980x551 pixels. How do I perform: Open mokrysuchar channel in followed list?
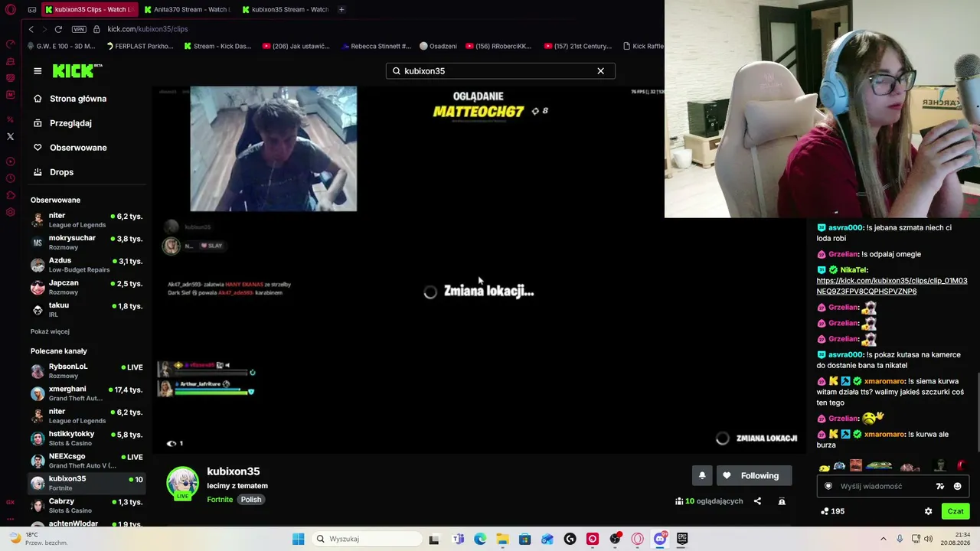[x=87, y=243]
